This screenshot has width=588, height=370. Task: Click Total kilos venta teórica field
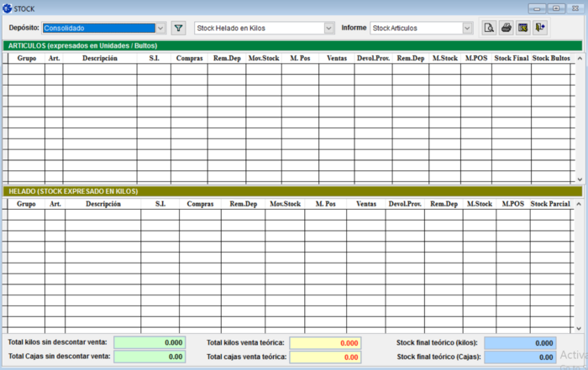coord(324,342)
